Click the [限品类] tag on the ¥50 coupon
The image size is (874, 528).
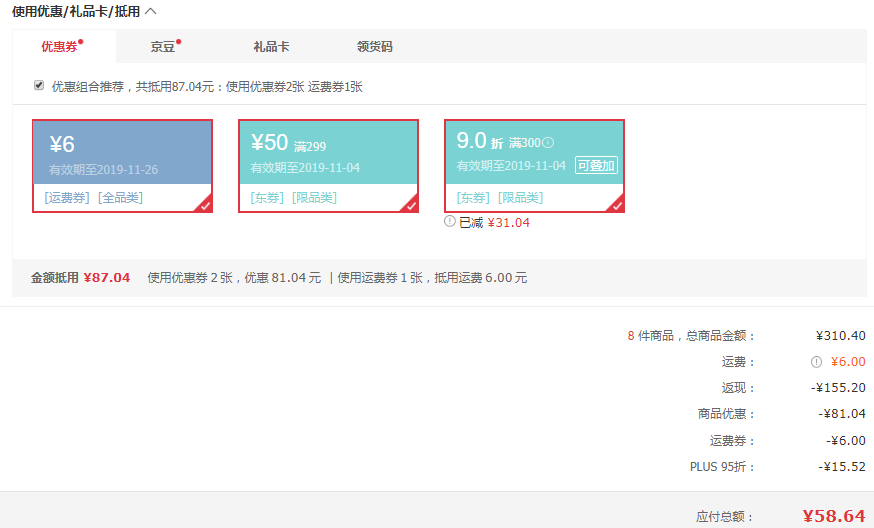(x=314, y=197)
